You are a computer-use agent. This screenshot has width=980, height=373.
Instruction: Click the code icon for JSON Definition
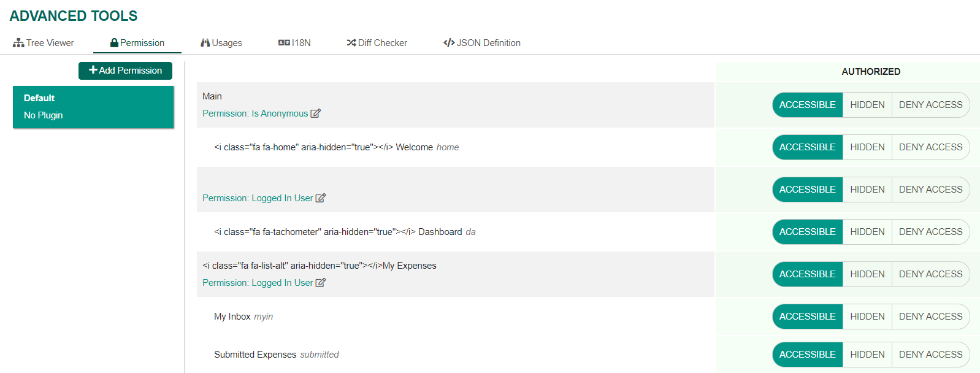(449, 43)
